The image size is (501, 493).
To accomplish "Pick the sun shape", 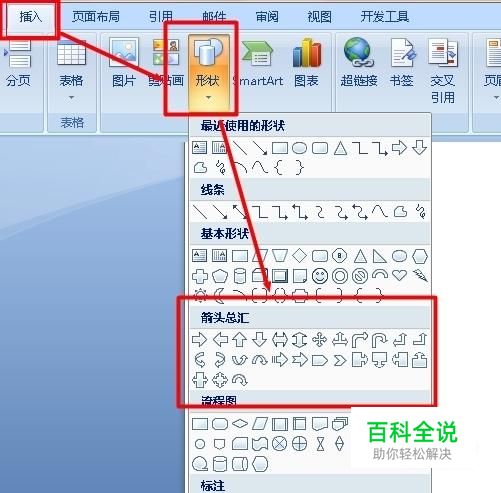I will click(x=200, y=295).
